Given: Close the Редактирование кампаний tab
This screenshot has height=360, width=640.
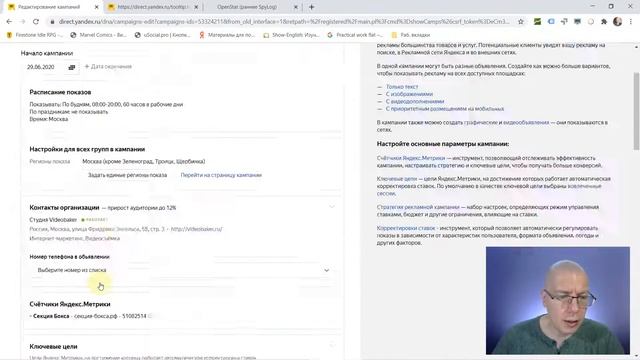Looking at the screenshot, I should click(x=97, y=7).
